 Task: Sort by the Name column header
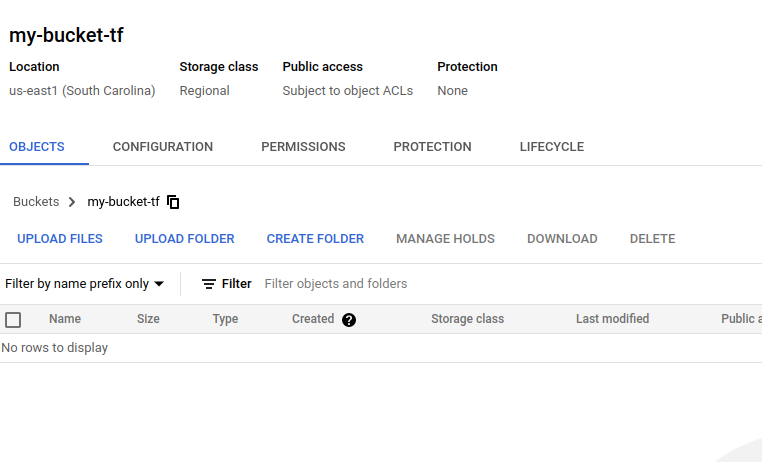pyautogui.click(x=65, y=319)
